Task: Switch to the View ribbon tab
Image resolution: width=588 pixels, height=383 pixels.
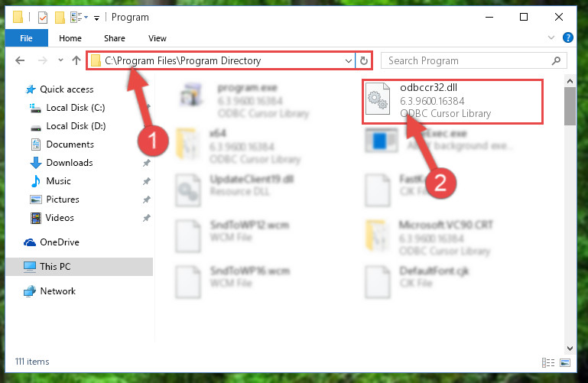Action: coord(157,38)
